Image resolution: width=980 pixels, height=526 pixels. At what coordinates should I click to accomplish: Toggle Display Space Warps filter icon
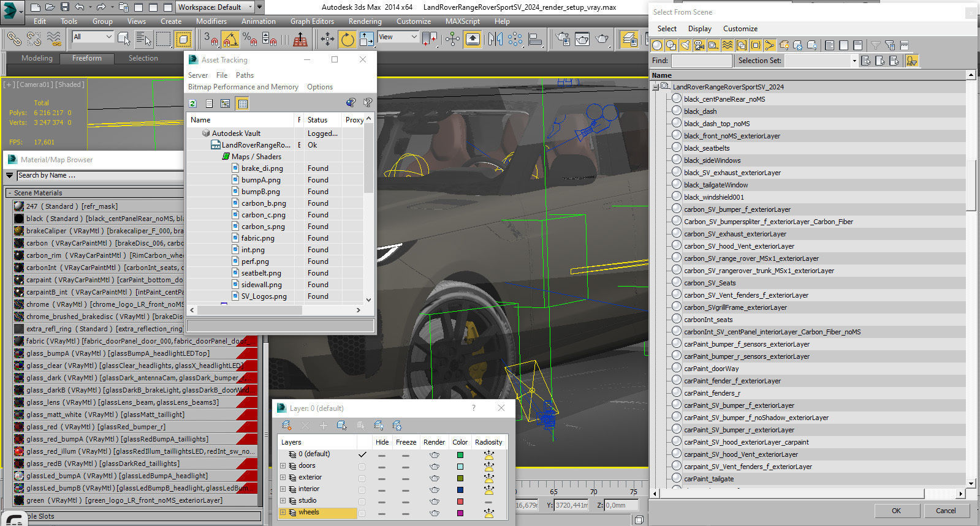pyautogui.click(x=727, y=45)
